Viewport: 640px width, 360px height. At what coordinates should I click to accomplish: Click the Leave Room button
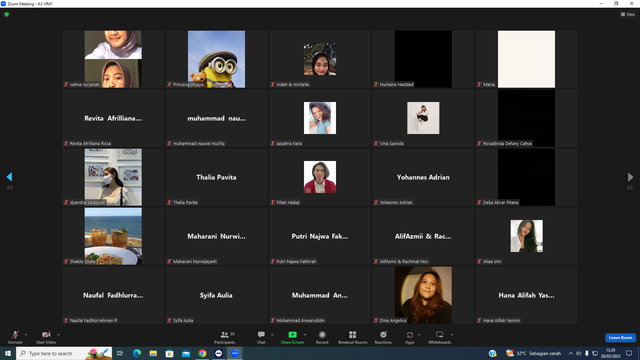pyautogui.click(x=620, y=338)
